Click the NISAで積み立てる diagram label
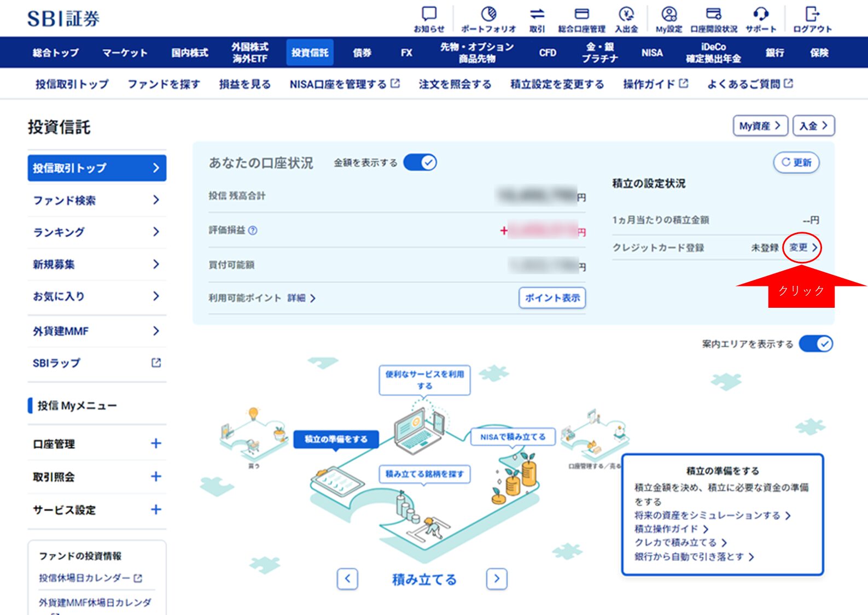Screen dimensions: 868x615 pyautogui.click(x=513, y=437)
